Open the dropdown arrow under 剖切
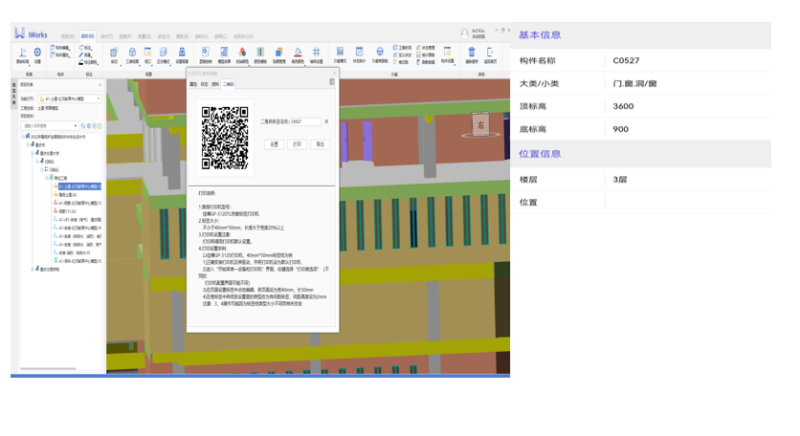The image size is (800, 436). point(119,64)
